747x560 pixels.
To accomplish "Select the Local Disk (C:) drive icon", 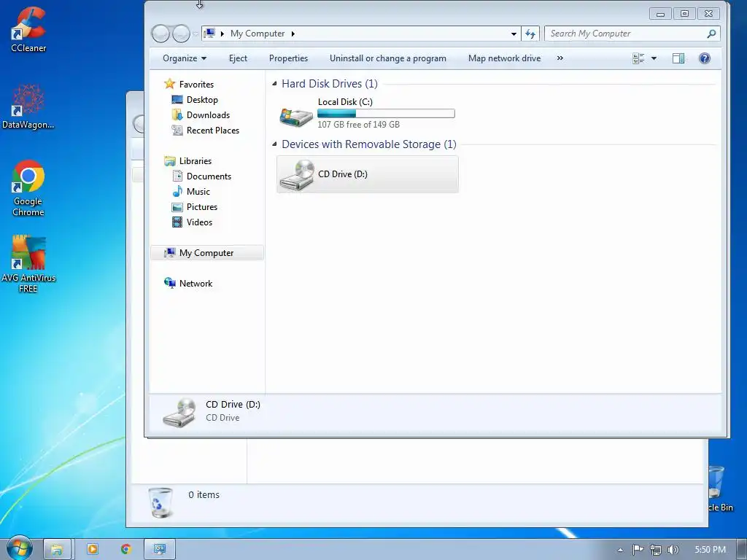I will [296, 116].
